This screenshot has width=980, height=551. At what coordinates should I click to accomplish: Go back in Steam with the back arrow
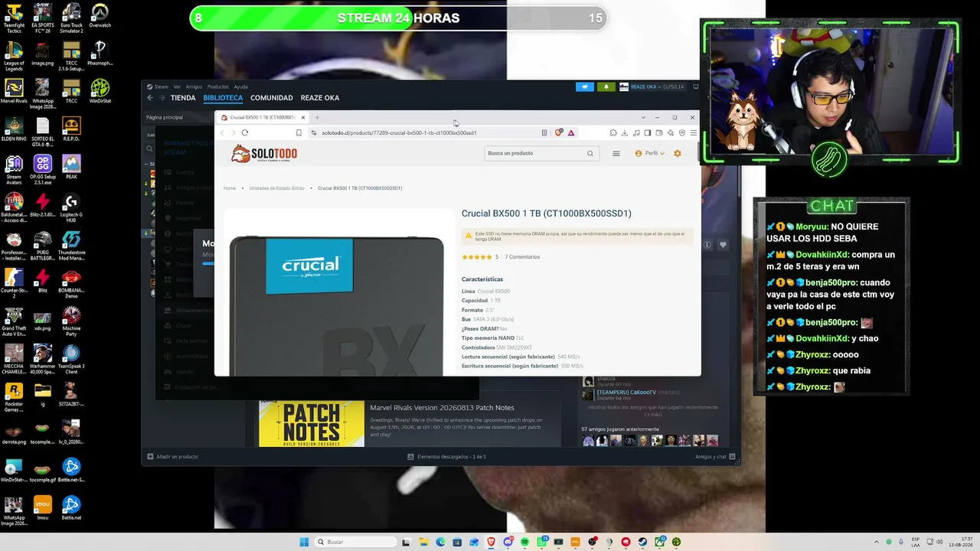coord(150,98)
